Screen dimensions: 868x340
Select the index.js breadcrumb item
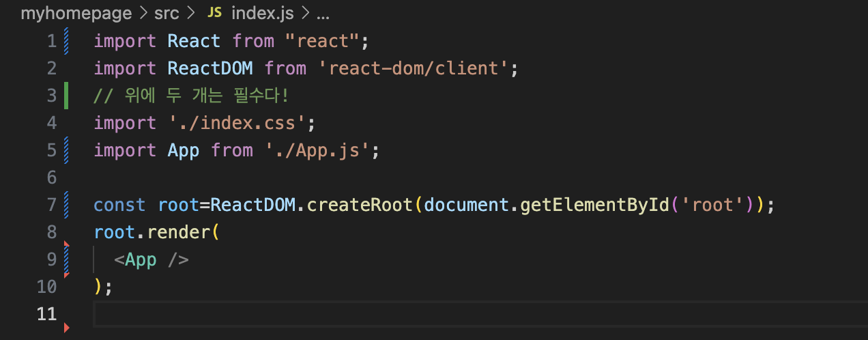[x=263, y=13]
